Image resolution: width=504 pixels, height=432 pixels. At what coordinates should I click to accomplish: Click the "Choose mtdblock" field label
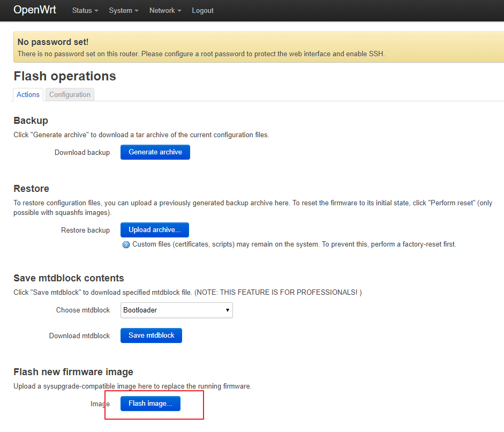coord(83,310)
